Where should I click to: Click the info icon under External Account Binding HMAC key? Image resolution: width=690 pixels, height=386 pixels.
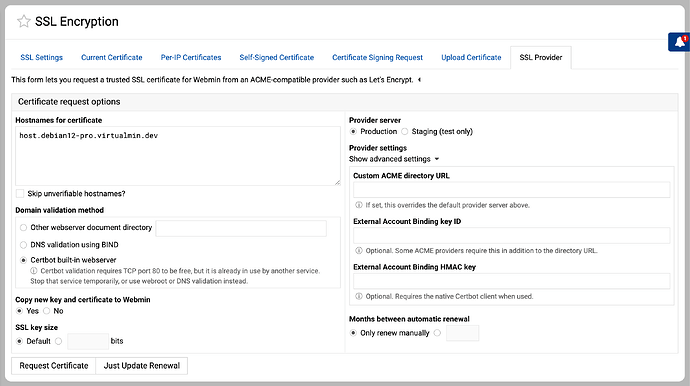[359, 297]
